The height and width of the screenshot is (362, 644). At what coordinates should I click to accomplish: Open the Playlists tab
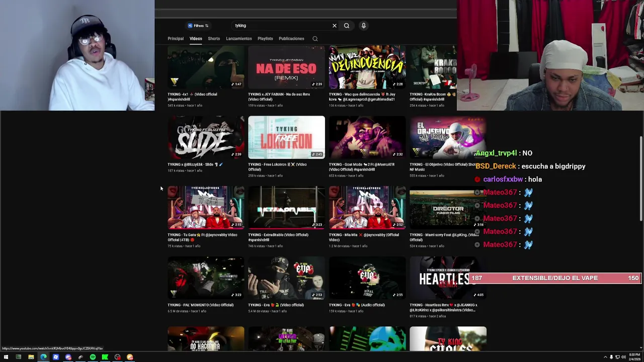click(265, 39)
